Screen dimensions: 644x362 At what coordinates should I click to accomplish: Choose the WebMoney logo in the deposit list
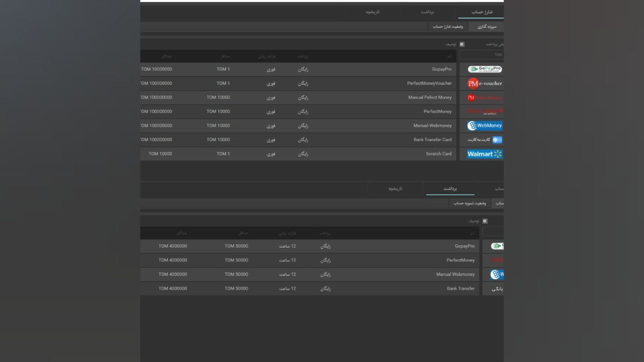[484, 126]
